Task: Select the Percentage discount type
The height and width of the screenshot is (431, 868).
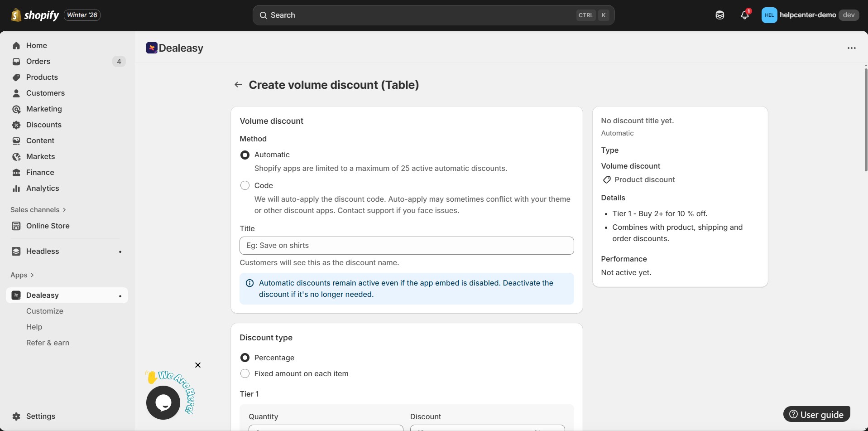Action: pyautogui.click(x=245, y=358)
